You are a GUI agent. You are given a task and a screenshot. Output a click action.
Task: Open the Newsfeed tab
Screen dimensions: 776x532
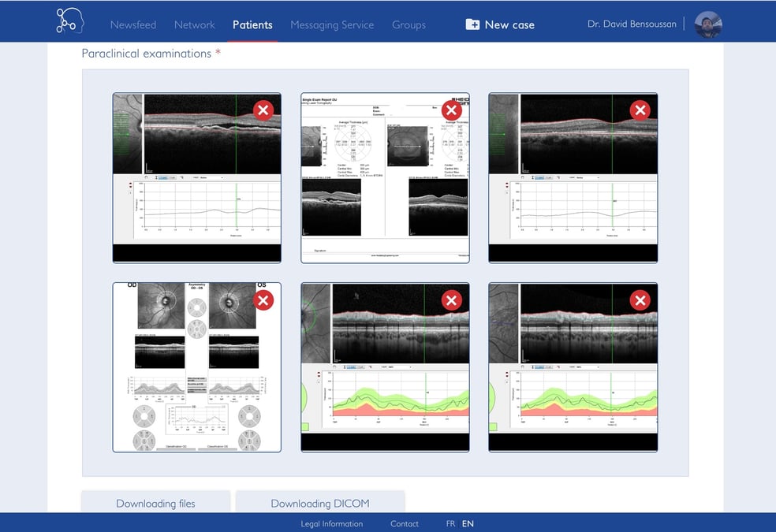[133, 24]
